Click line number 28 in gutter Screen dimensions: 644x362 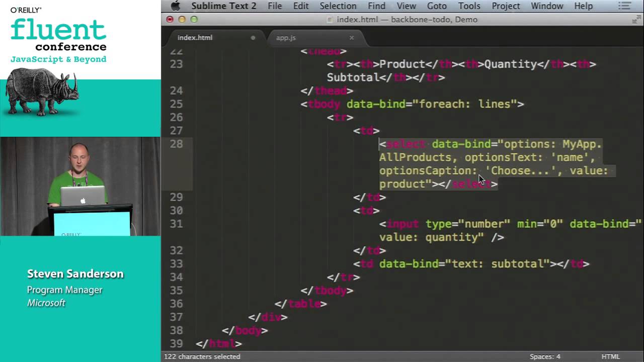(177, 144)
